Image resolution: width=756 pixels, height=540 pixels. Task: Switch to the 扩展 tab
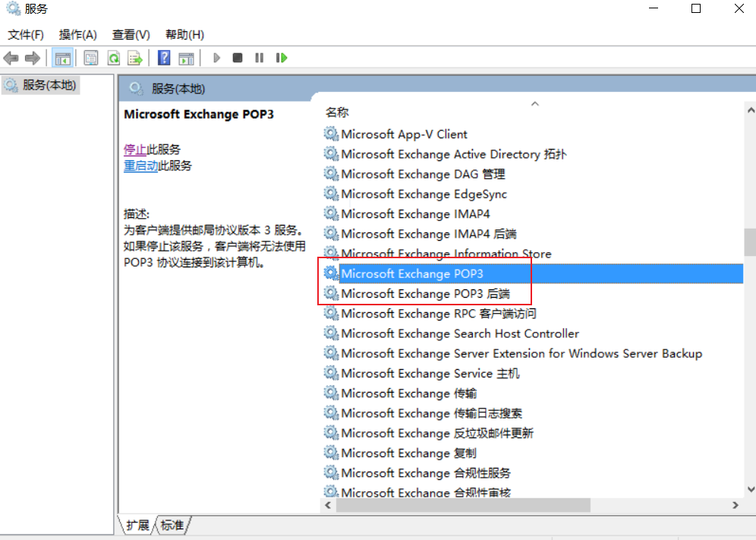tap(137, 525)
